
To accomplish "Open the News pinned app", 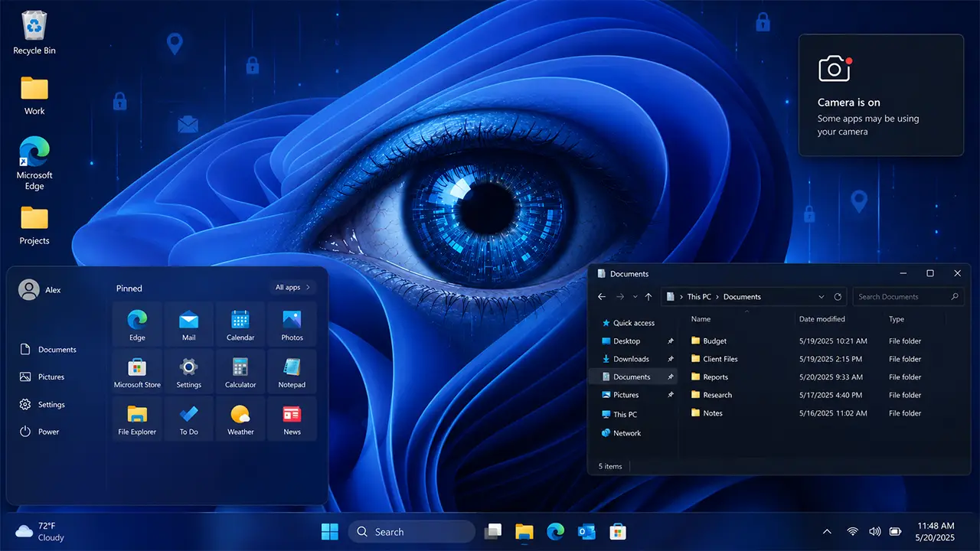I will coord(292,419).
